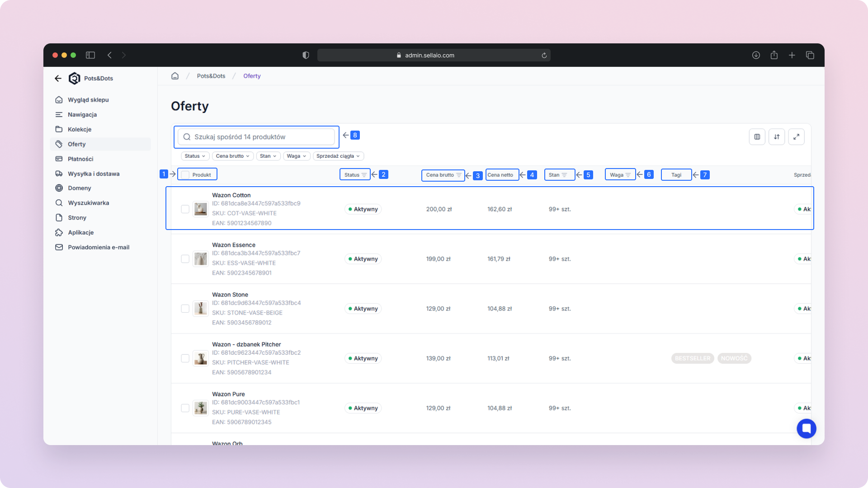Click the Pots&Dots breadcrumb link
The image size is (868, 488).
[x=211, y=76]
